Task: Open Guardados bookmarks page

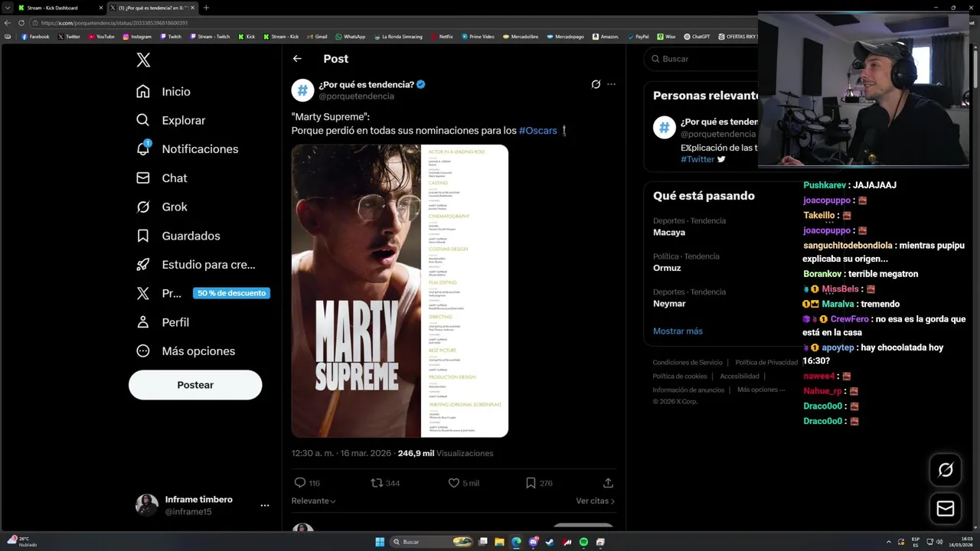Action: tap(178, 236)
